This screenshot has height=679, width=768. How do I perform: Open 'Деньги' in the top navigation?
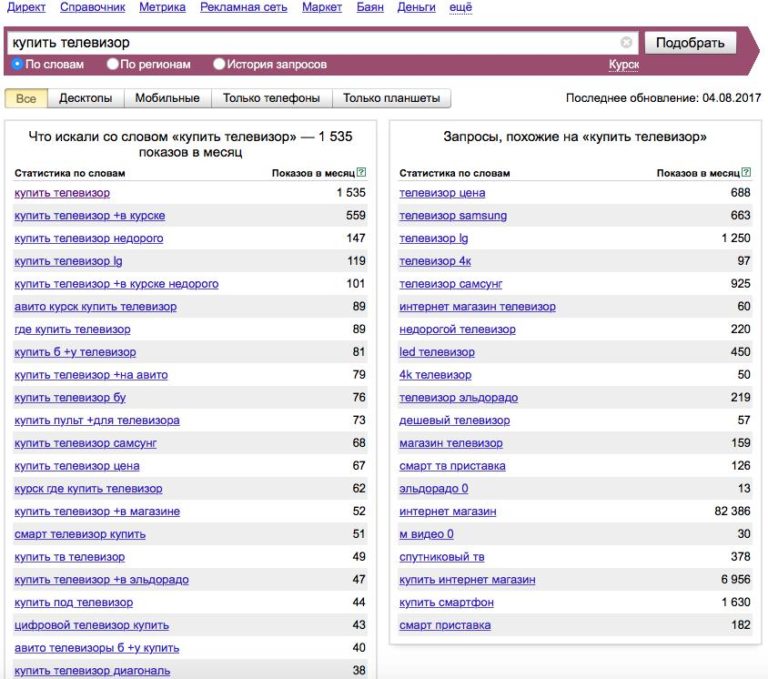click(x=416, y=7)
